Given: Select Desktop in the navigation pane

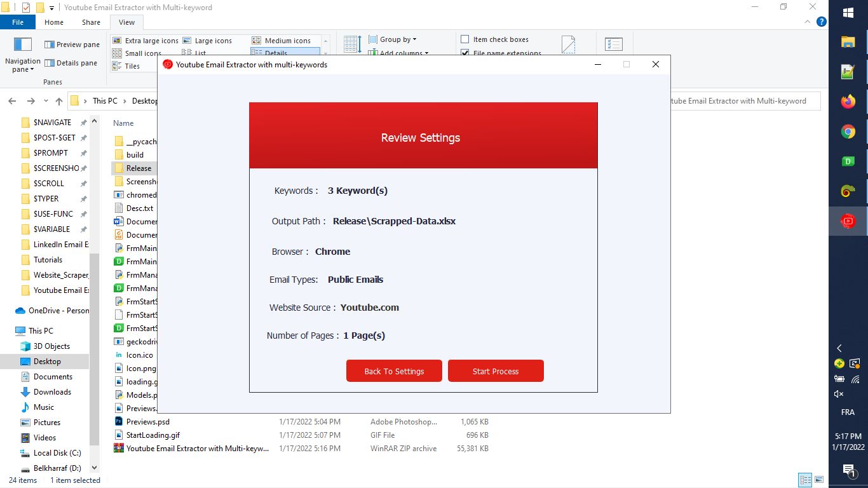Looking at the screenshot, I should click(47, 362).
